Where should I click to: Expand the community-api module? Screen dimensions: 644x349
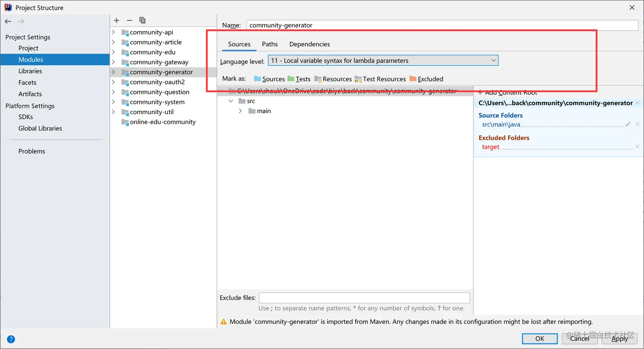click(114, 32)
